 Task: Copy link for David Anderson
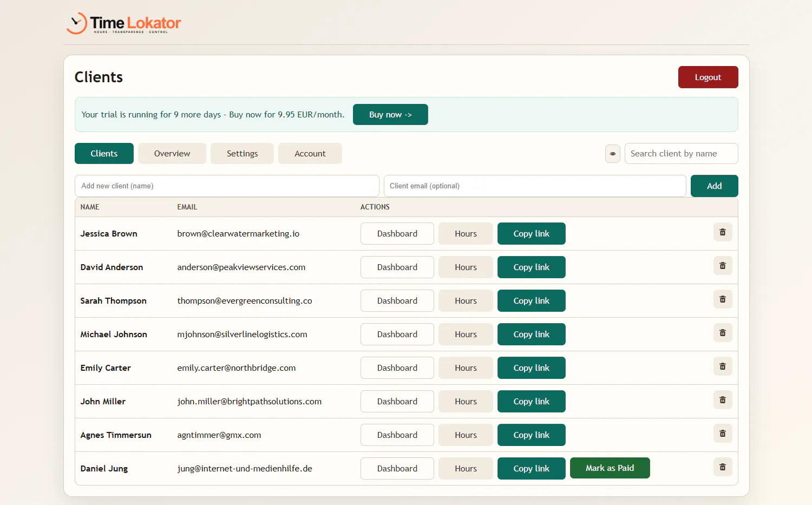pyautogui.click(x=532, y=267)
